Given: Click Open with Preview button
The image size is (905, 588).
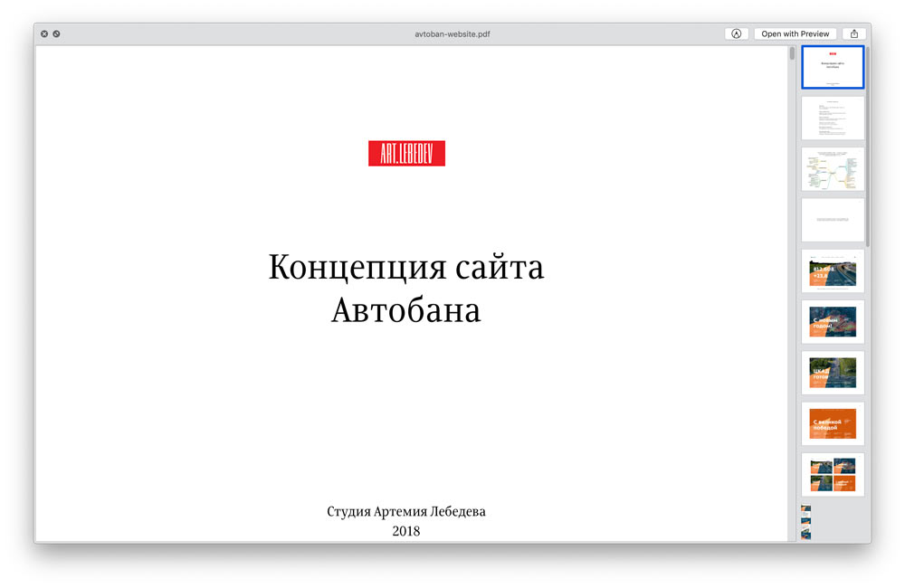Looking at the screenshot, I should [795, 33].
